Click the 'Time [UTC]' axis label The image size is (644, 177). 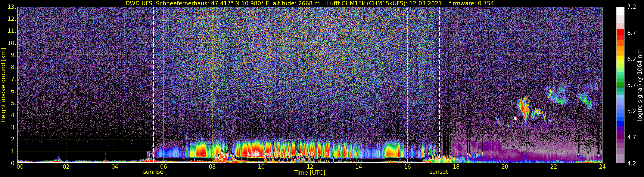(310, 173)
